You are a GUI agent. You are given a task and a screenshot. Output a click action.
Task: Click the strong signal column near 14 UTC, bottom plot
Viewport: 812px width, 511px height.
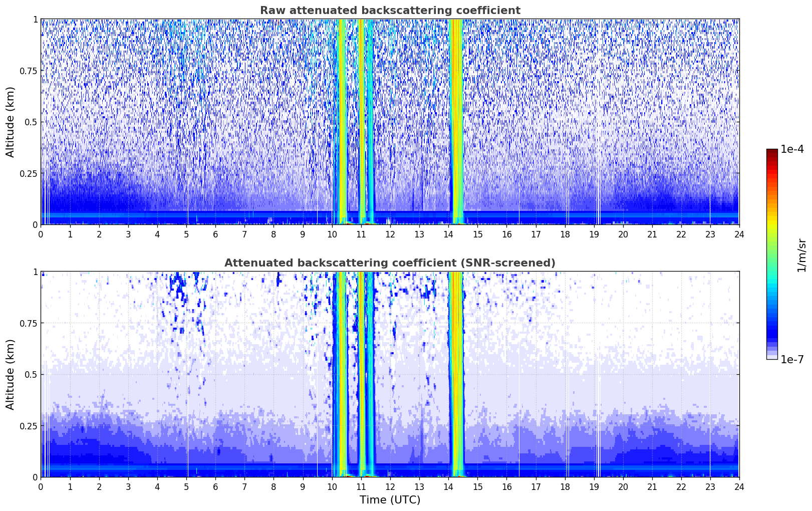tap(456, 374)
